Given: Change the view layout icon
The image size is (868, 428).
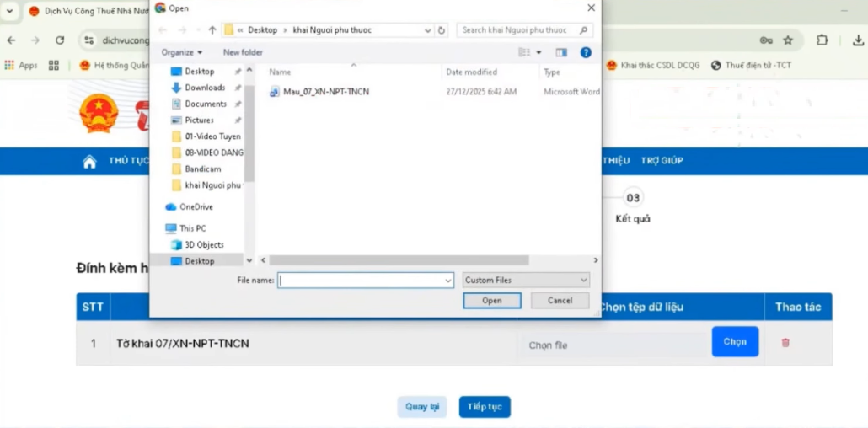Looking at the screenshot, I should (x=523, y=52).
